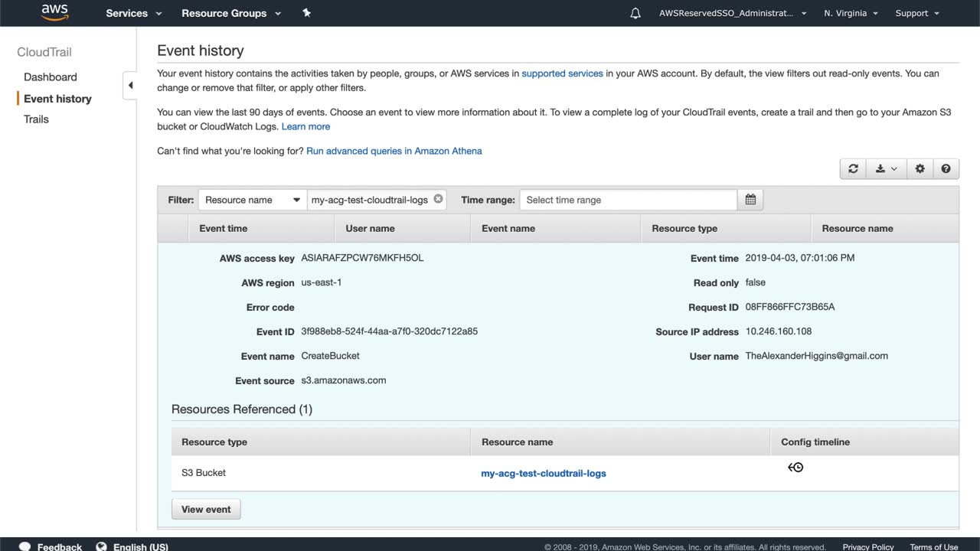The image size is (980, 551).
Task: Click the help question mark icon
Action: click(946, 169)
